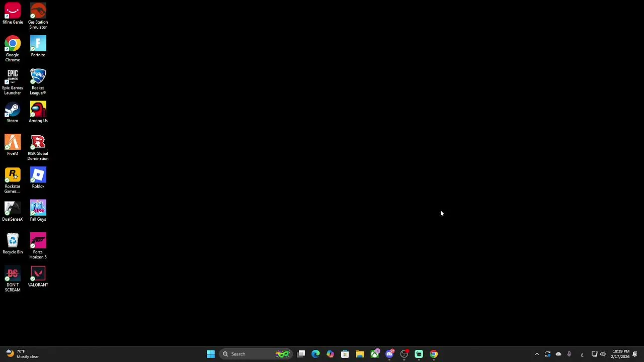This screenshot has height=362, width=644.
Task: Select the Steam desktop shortcut
Action: tap(13, 113)
